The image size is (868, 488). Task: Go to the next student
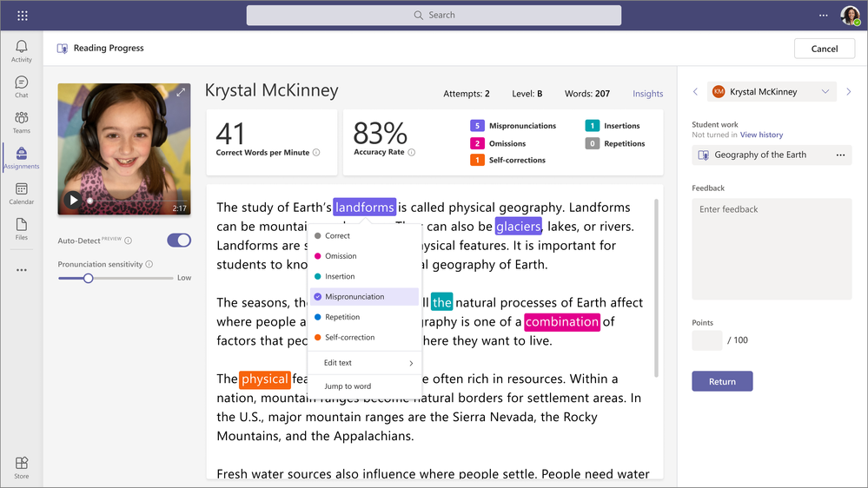[x=849, y=92]
